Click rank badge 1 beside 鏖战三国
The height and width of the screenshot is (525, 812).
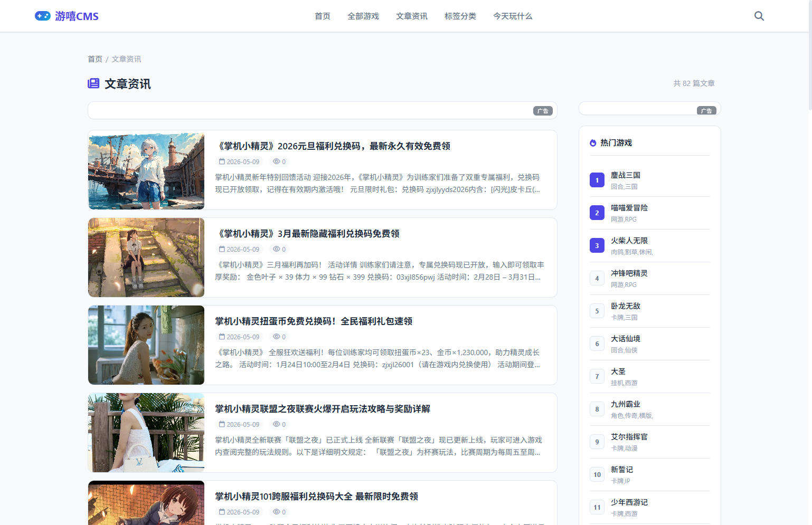click(597, 180)
